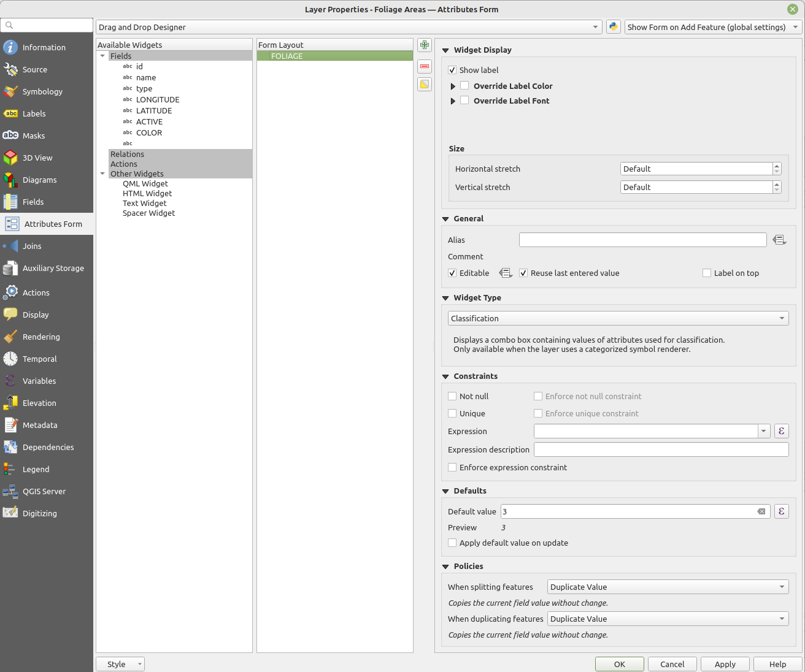This screenshot has height=672, width=805.
Task: Open the Symbology tab
Action: pos(42,91)
